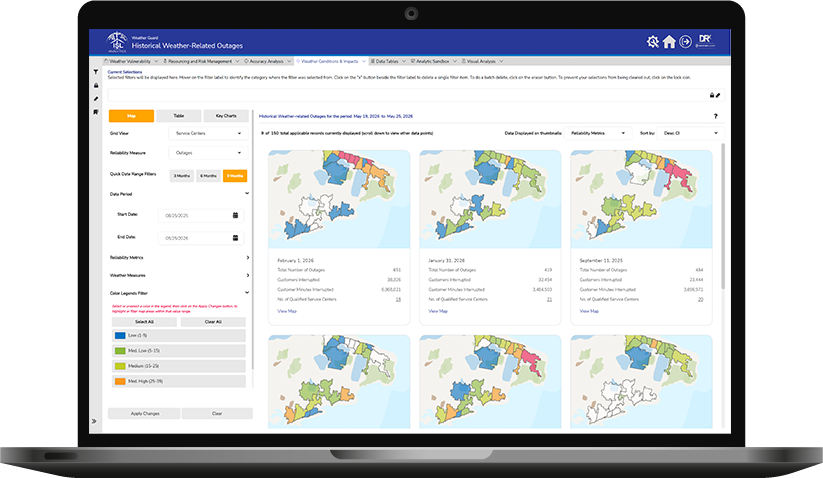Switch to the Table view tab
The image size is (823, 478).
pyautogui.click(x=178, y=116)
